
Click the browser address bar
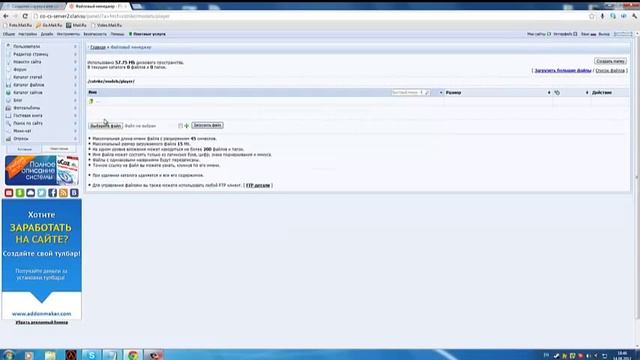coord(310,16)
